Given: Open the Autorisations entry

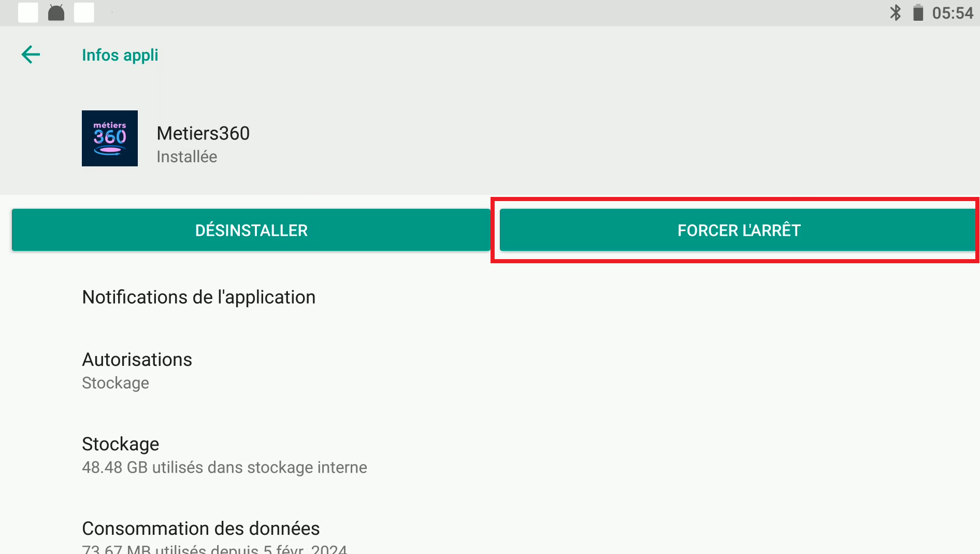Looking at the screenshot, I should [490, 371].
